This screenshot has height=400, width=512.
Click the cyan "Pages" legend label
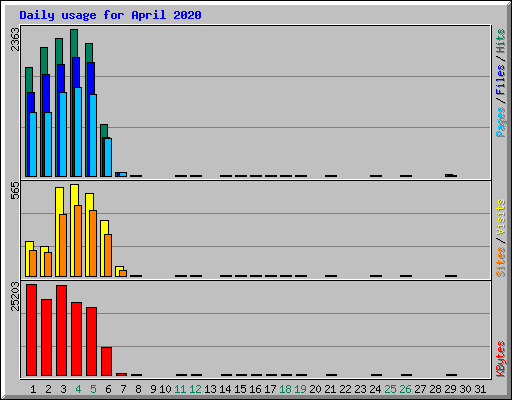(x=501, y=122)
